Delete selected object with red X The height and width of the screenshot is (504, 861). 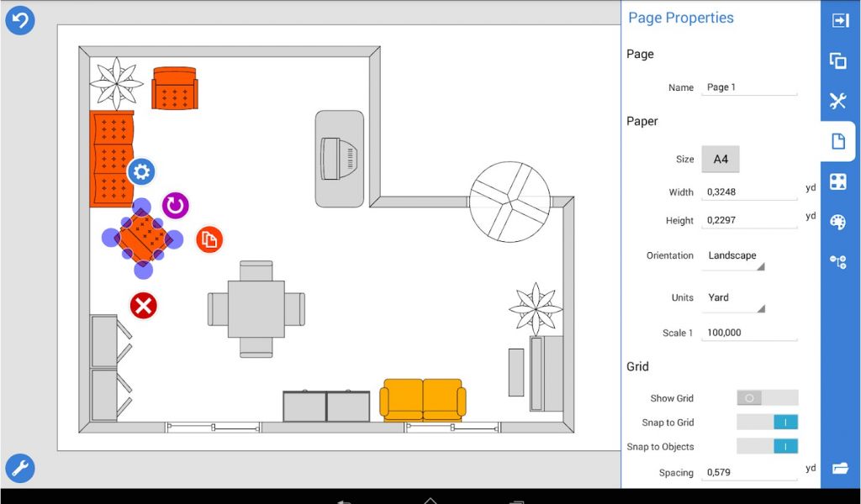point(143,306)
